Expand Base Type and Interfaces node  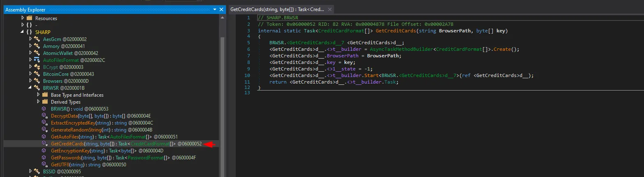(38, 95)
